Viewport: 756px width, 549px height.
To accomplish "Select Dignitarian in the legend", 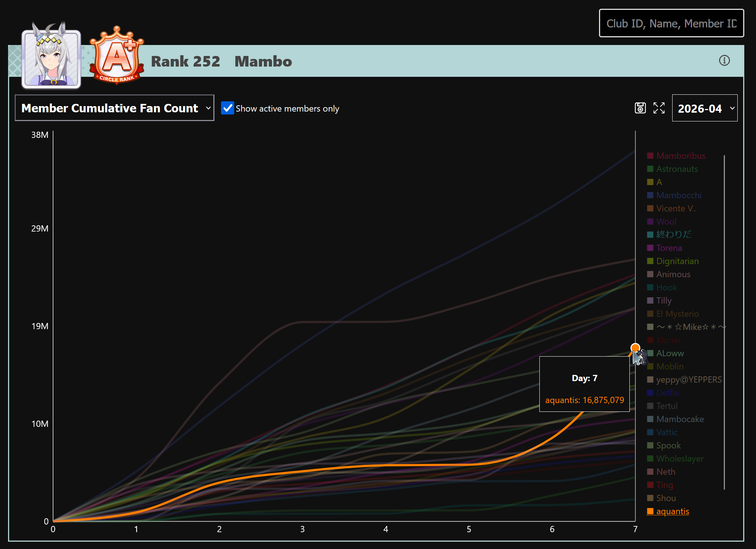I will point(677,261).
